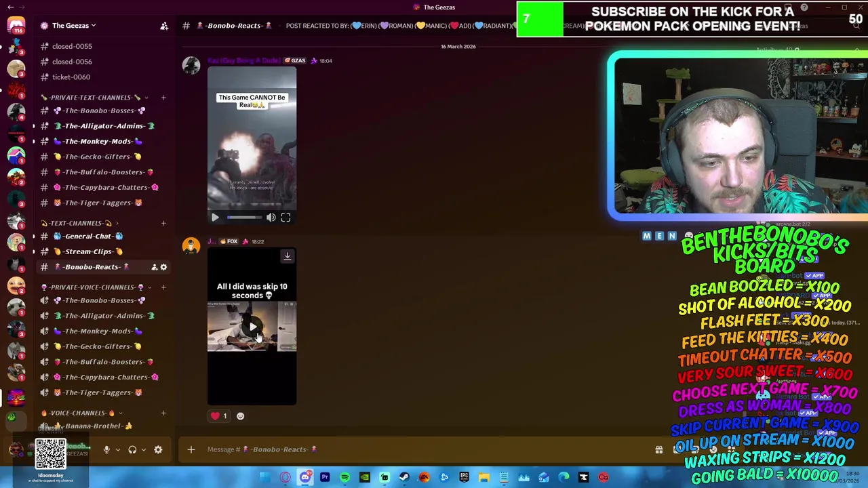Screen dimensions: 868x488
Task: Open Microsoft Edge from taskbar
Action: coord(564,477)
